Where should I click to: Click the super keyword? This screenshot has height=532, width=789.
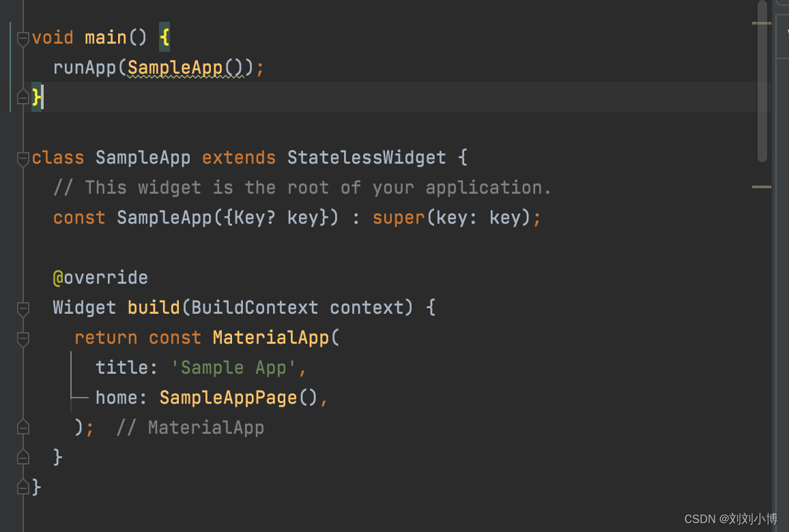pyautogui.click(x=399, y=218)
